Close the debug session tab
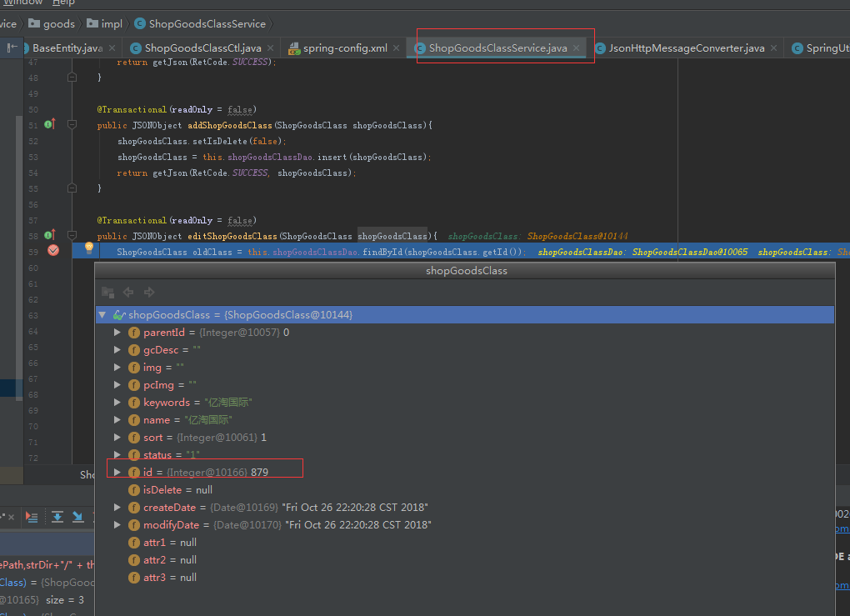Screen dimensions: 850x616 pos(11,518)
